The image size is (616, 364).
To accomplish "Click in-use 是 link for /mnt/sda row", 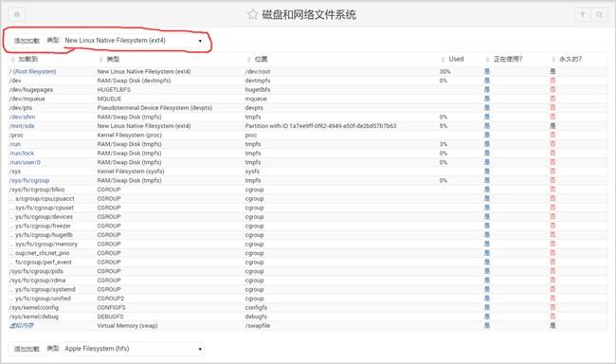I will pyautogui.click(x=487, y=126).
